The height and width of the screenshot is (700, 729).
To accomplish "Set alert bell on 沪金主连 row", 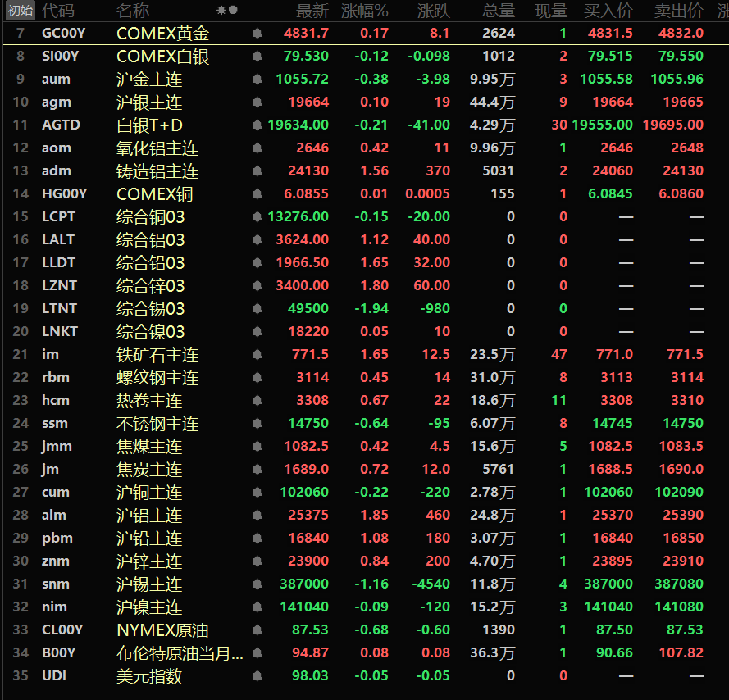I will coord(257,80).
